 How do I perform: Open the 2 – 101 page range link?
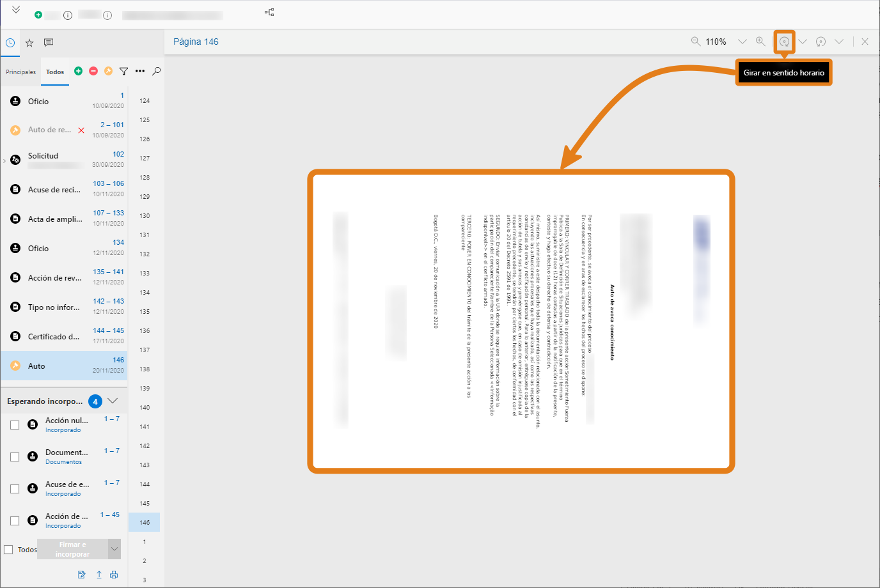point(112,125)
